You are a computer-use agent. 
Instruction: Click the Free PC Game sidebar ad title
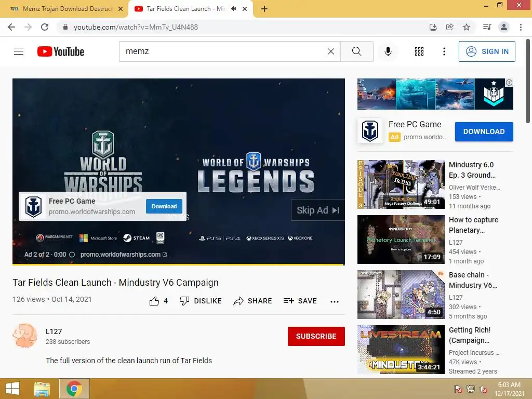pyautogui.click(x=415, y=125)
